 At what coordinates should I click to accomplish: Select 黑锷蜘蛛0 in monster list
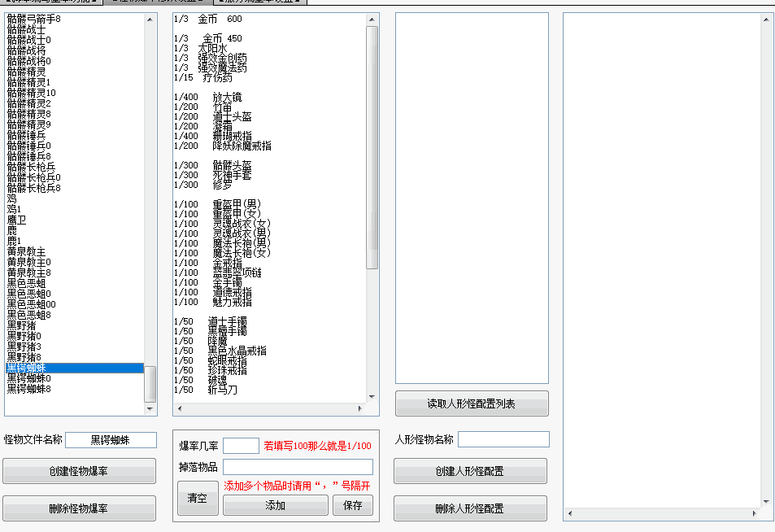28,378
